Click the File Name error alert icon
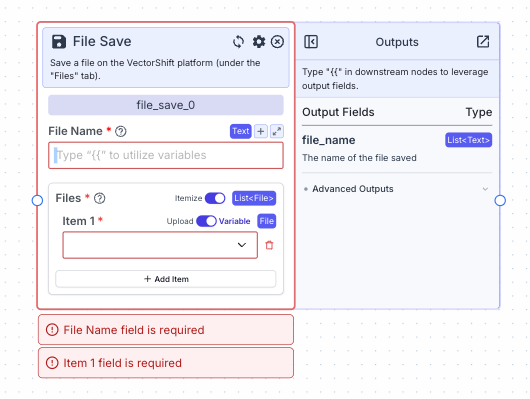The image size is (530, 399). coord(52,330)
